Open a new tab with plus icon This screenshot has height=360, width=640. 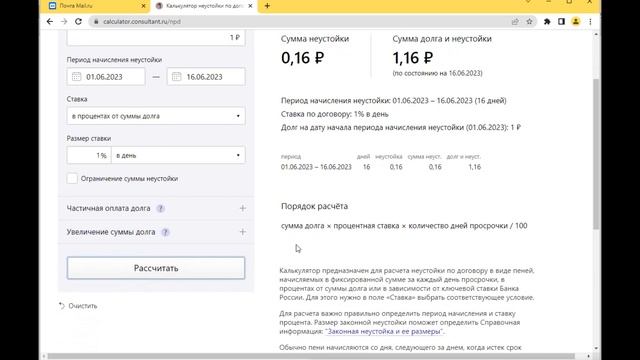267,6
